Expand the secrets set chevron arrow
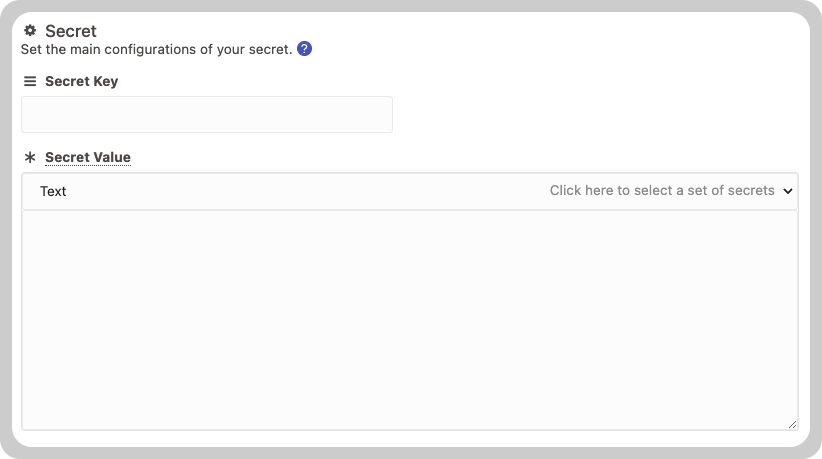Image resolution: width=822 pixels, height=459 pixels. pyautogui.click(x=787, y=191)
